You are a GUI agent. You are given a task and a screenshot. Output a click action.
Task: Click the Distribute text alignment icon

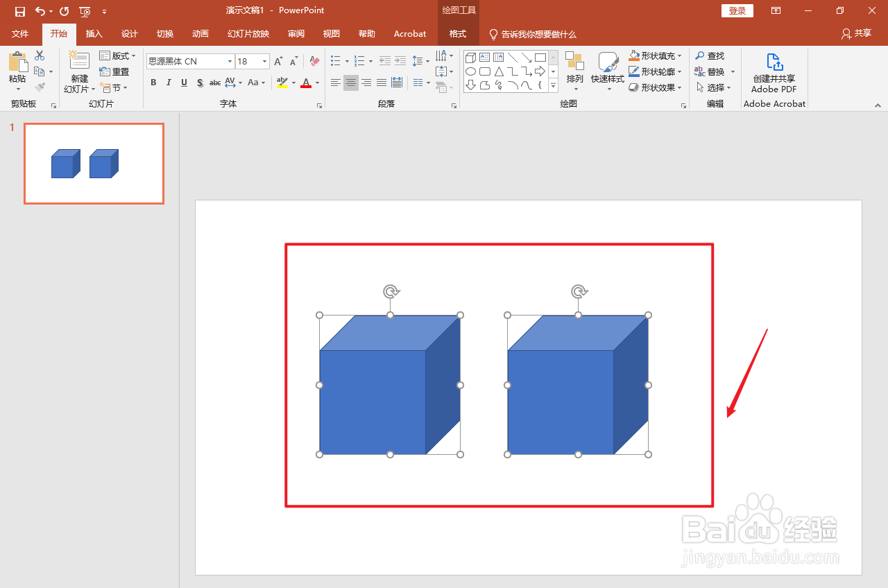point(397,83)
